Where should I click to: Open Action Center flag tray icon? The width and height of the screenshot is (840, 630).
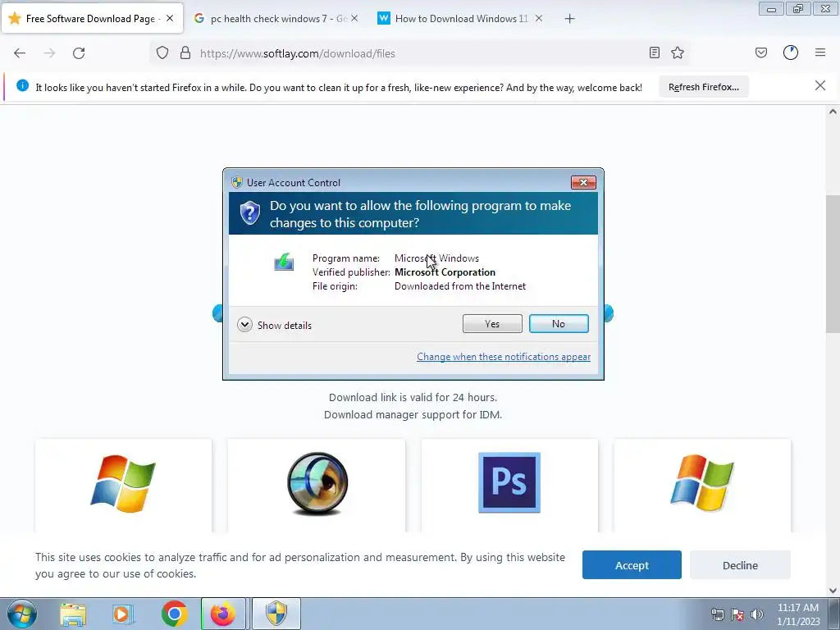[737, 615]
